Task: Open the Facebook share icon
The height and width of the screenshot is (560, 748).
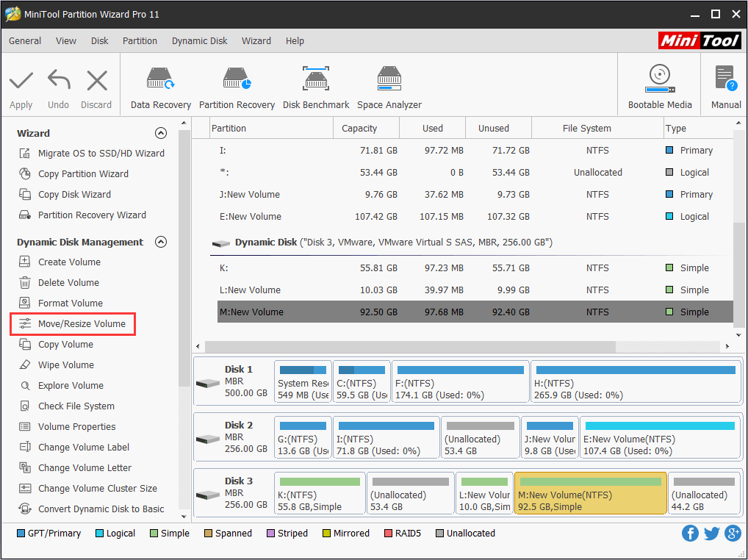Action: point(690,533)
